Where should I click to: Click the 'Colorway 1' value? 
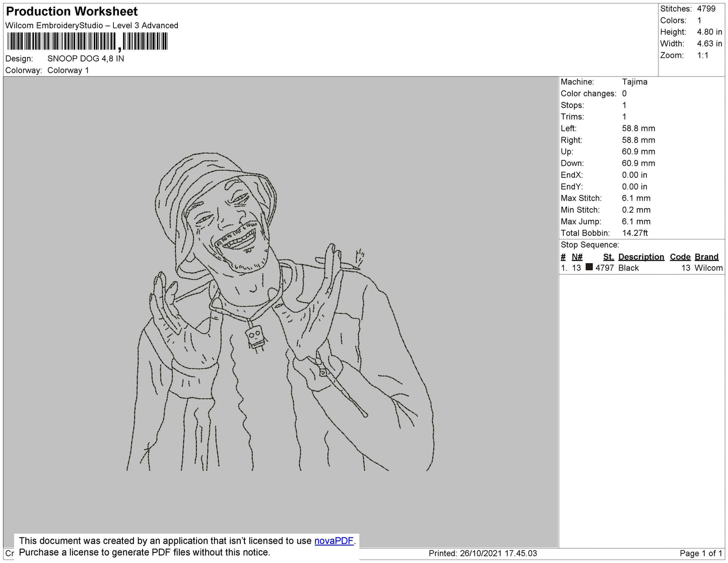point(68,71)
